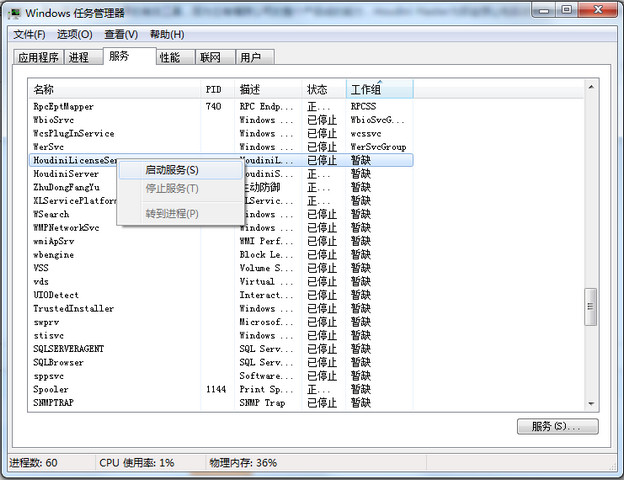
Task: Select the stisvc service row
Action: point(221,336)
